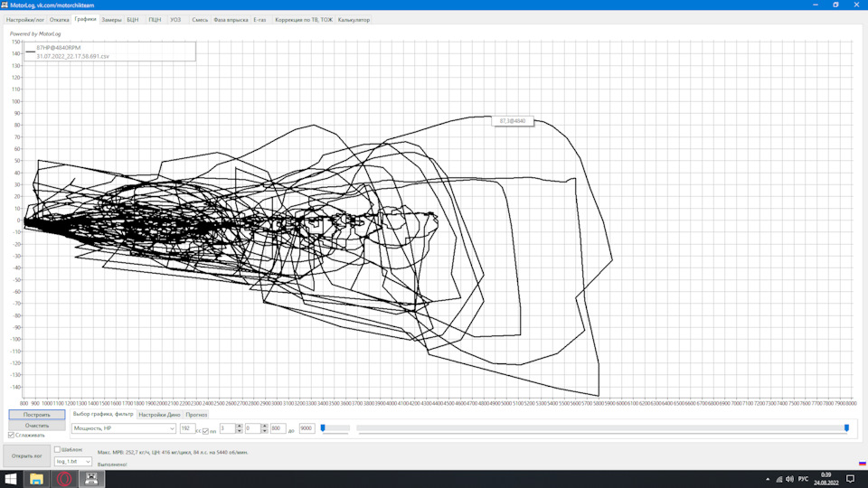Screen dimensions: 868x488
Task: Click the Построить button
Action: pyautogui.click(x=37, y=415)
